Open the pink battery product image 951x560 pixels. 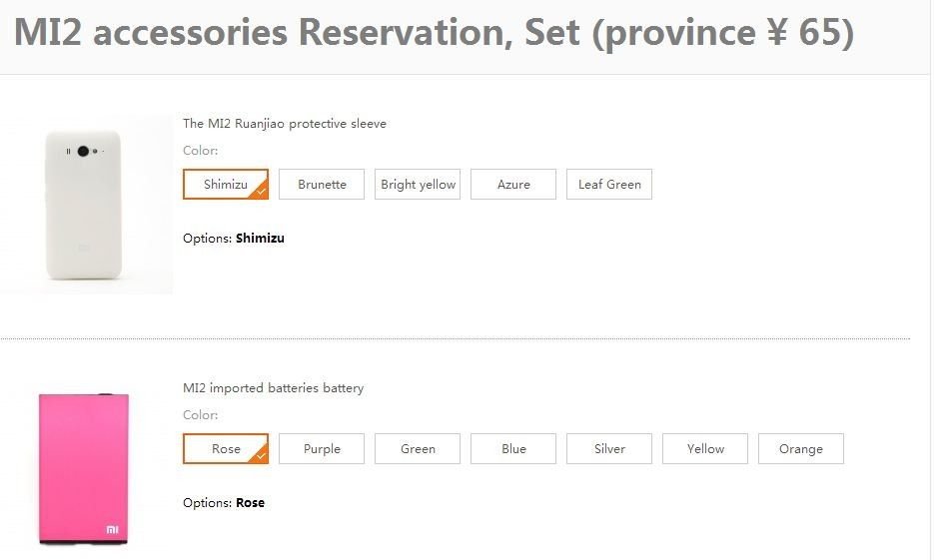coord(84,468)
